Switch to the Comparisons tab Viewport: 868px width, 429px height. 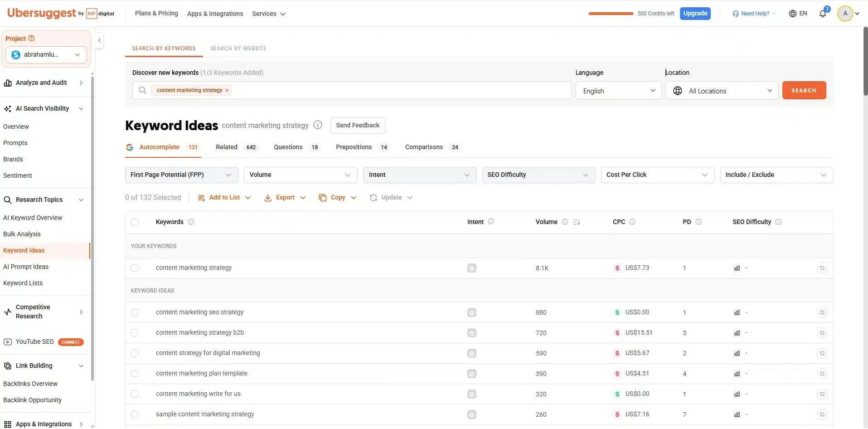point(432,147)
